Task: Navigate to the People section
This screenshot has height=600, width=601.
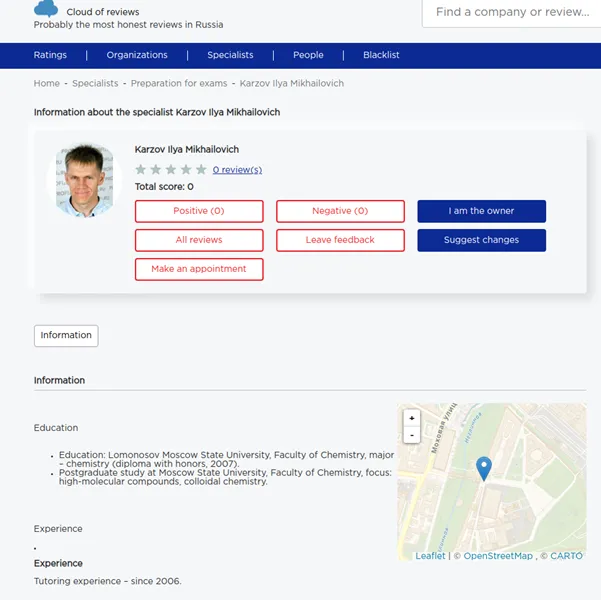Action: pos(308,55)
